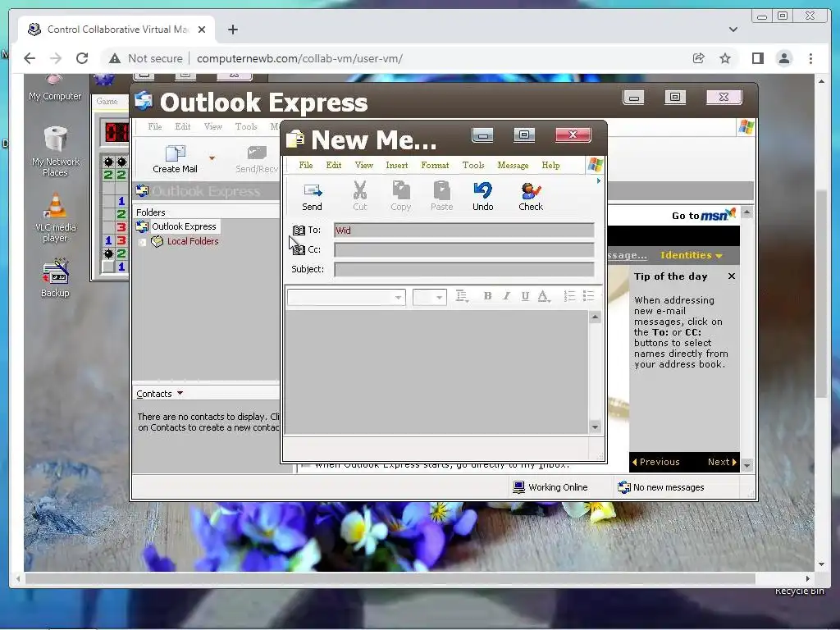Apply numbered list formatting
Viewport: 840px width, 630px height.
(x=569, y=295)
